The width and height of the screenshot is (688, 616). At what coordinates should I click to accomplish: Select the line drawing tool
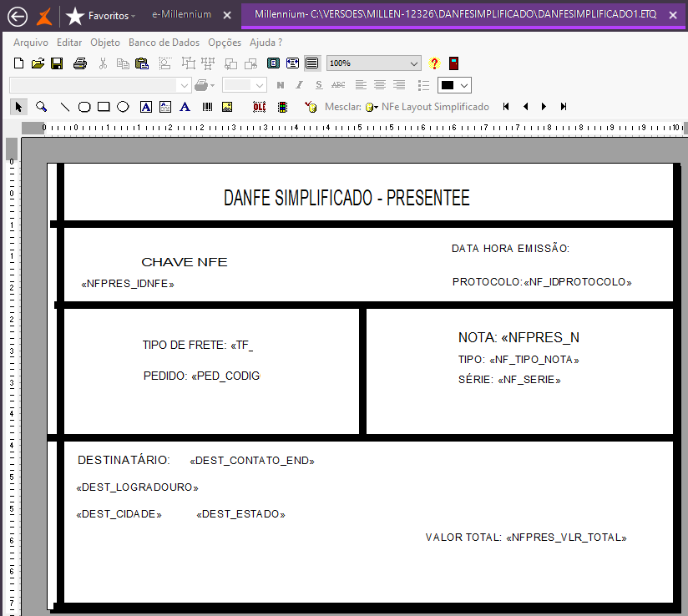tap(64, 107)
